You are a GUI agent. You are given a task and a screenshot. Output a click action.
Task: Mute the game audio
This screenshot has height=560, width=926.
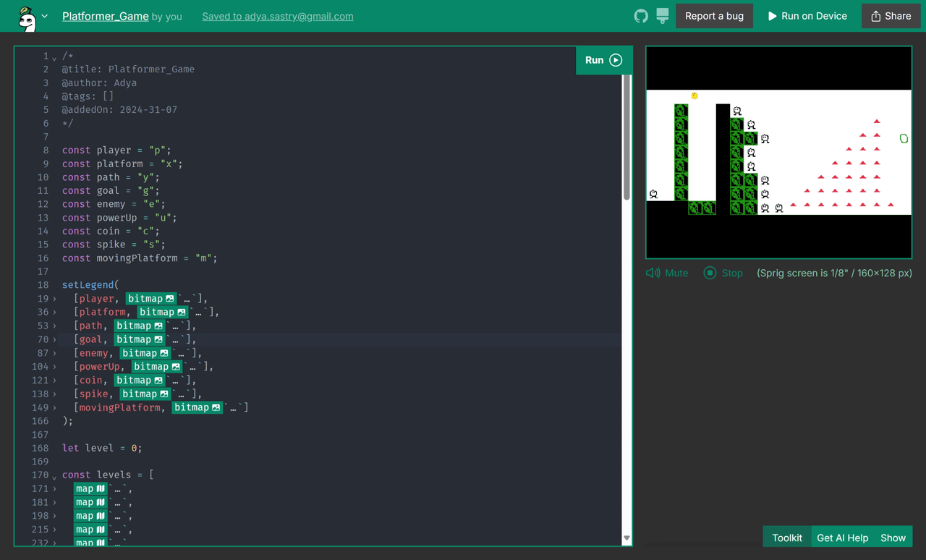coord(667,273)
